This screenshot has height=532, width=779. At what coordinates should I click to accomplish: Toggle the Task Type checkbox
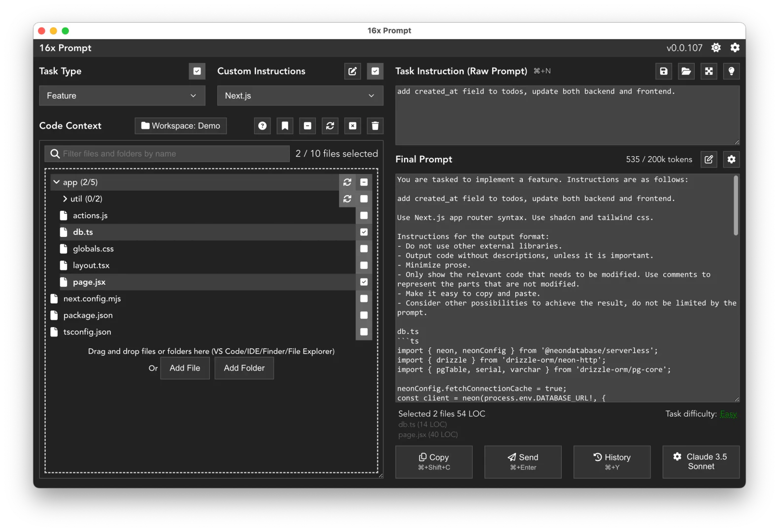197,71
